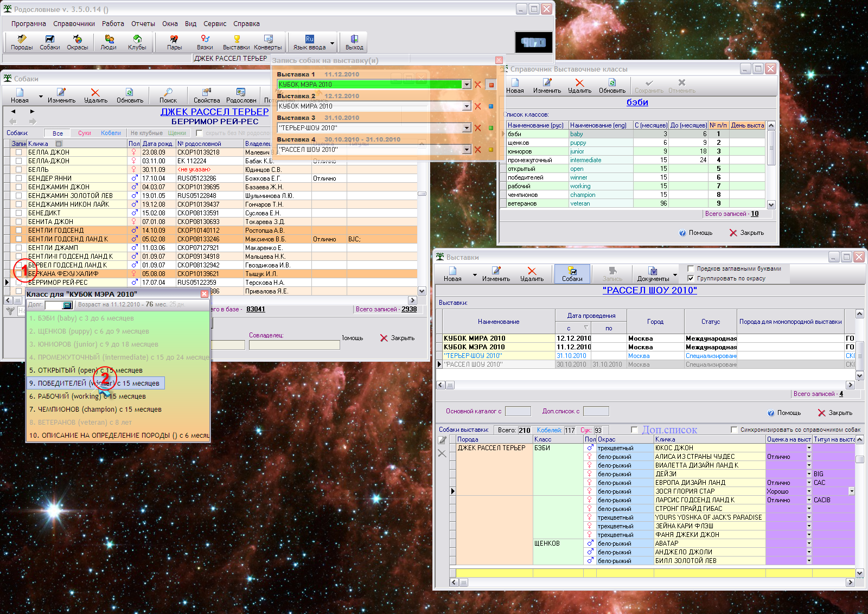
Task: Open the Пары toolbar icon
Action: pyautogui.click(x=174, y=42)
